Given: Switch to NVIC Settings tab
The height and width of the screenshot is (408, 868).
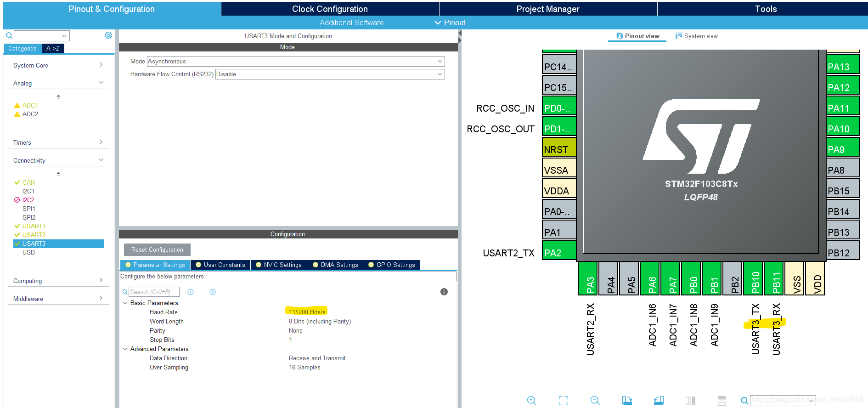Looking at the screenshot, I should click(278, 265).
